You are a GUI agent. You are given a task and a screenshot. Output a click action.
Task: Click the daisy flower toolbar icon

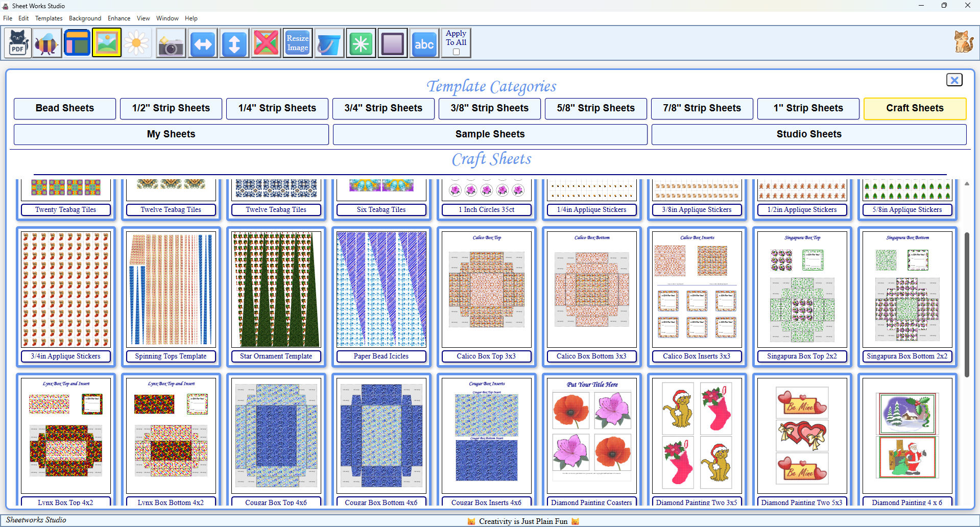[x=136, y=43]
